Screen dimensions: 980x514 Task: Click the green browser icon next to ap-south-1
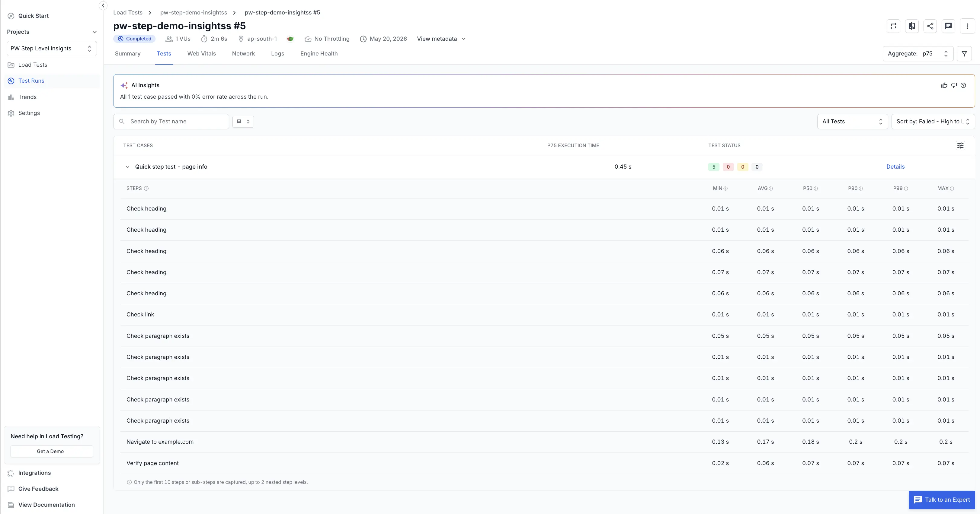pyautogui.click(x=290, y=39)
